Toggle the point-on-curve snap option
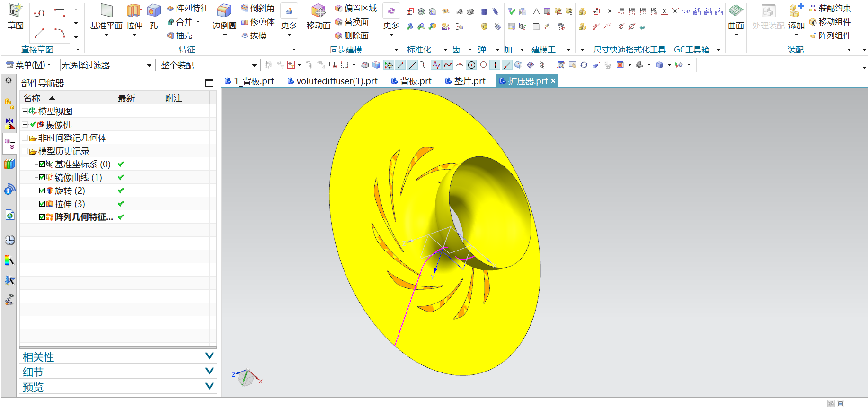868x407 pixels. 507,65
